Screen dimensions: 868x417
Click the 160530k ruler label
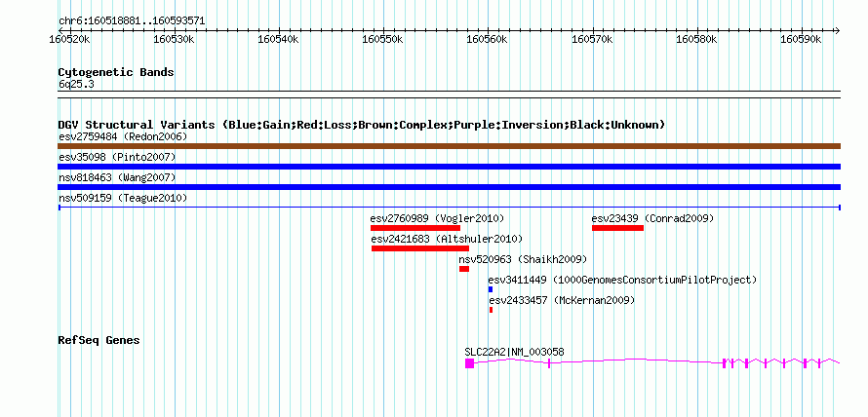pyautogui.click(x=174, y=40)
